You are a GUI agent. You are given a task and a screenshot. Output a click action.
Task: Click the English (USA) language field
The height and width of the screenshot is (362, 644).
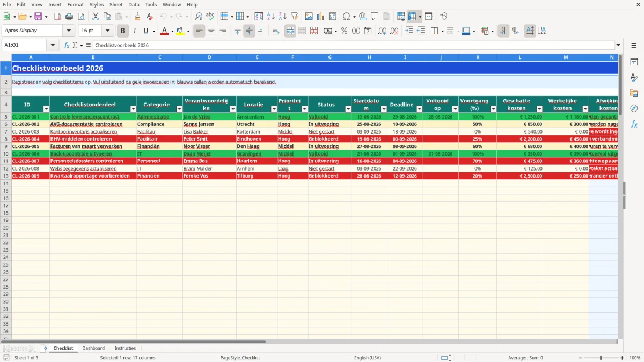[368, 358]
